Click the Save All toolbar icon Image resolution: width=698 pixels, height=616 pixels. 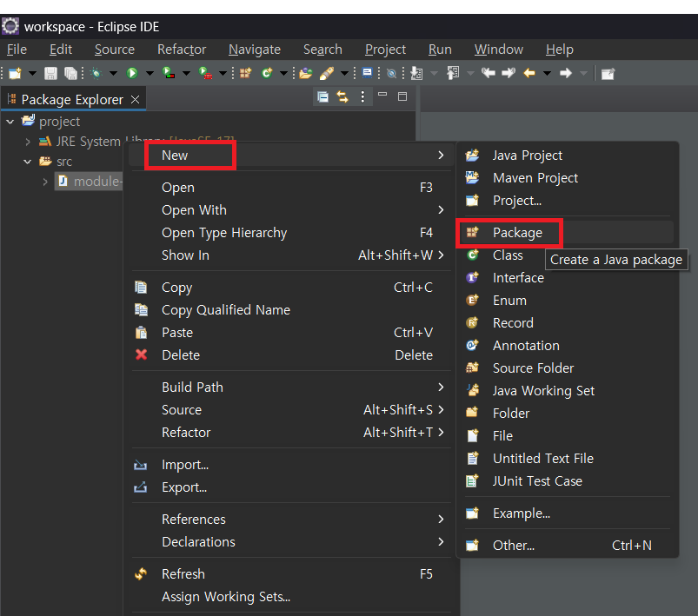[x=70, y=73]
